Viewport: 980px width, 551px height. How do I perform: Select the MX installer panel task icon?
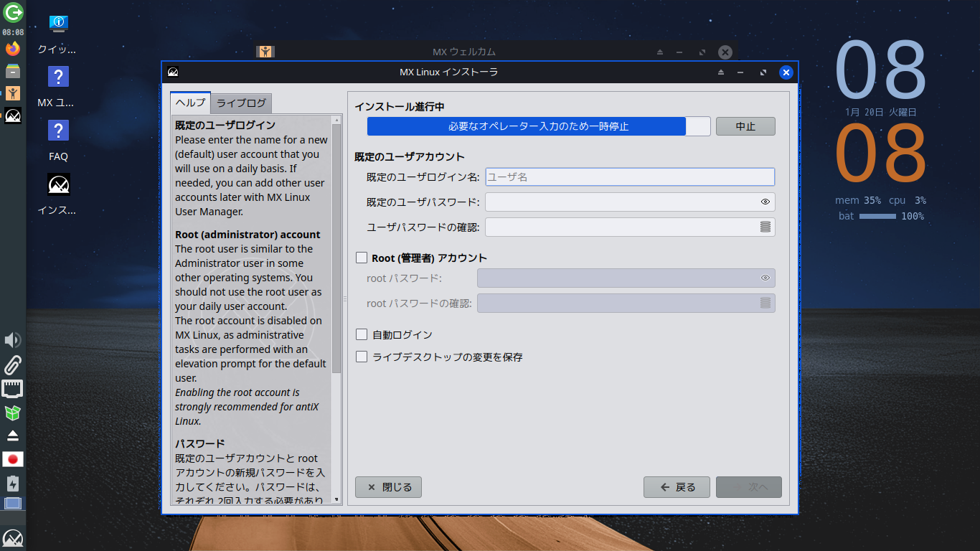click(x=13, y=116)
